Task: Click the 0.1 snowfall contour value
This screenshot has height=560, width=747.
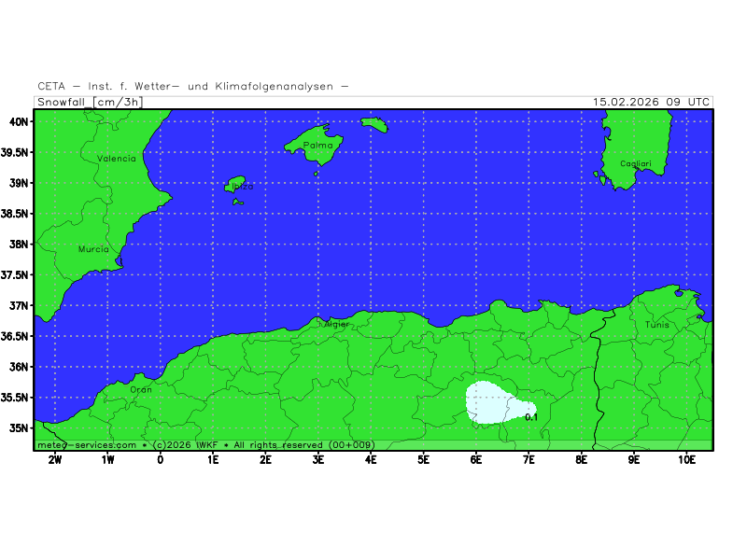Action: (531, 417)
